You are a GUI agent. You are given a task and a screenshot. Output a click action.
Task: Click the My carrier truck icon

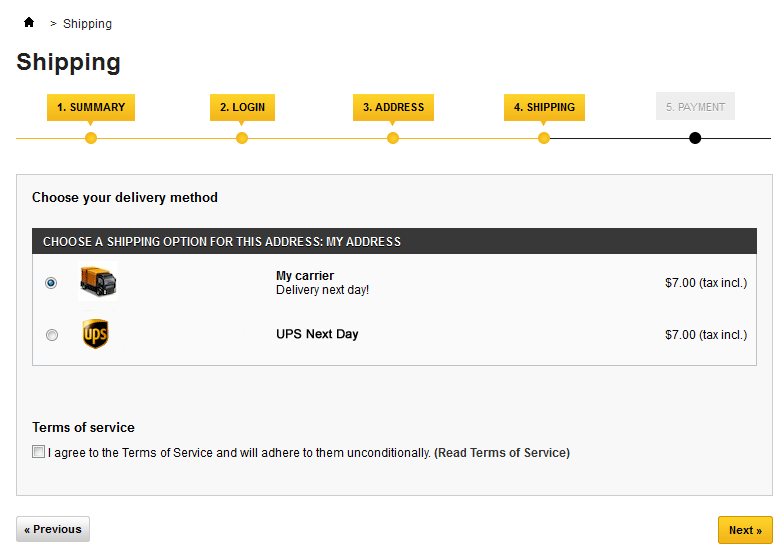pos(97,282)
